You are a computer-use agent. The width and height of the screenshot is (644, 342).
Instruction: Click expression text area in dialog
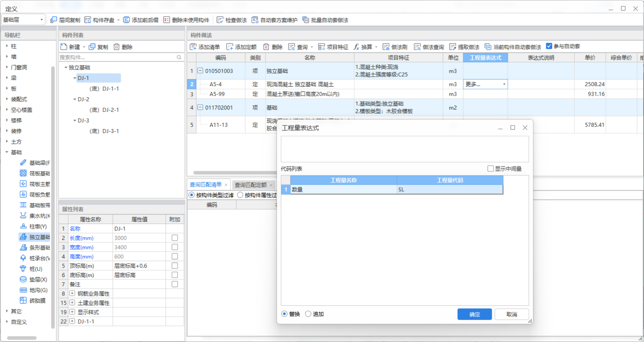405,149
